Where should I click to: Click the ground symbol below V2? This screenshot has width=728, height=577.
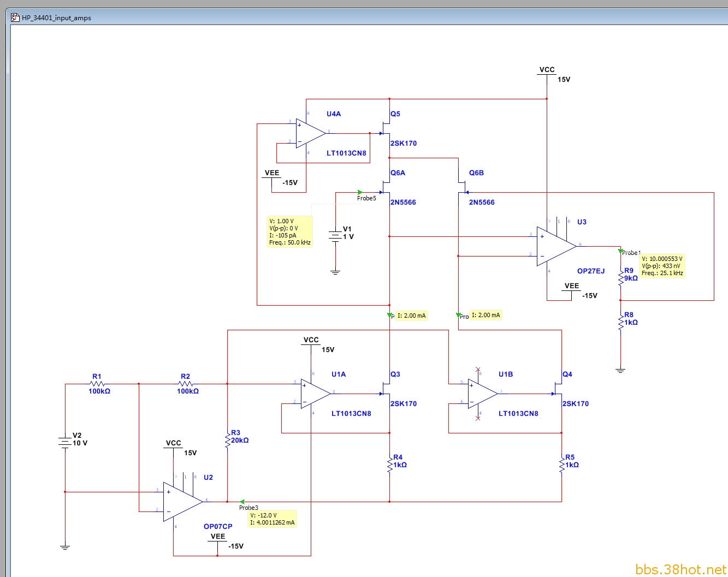65,546
